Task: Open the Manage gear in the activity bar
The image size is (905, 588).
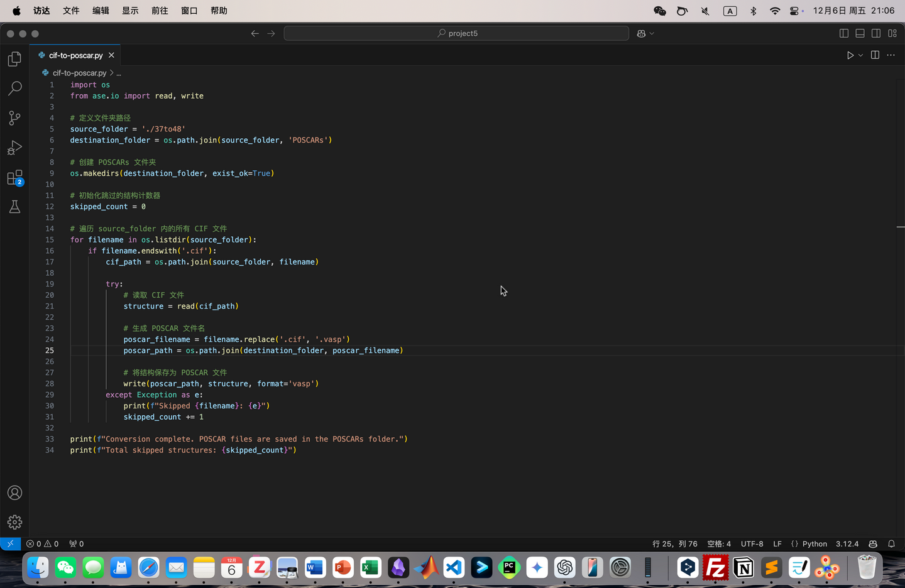Action: pos(14,522)
